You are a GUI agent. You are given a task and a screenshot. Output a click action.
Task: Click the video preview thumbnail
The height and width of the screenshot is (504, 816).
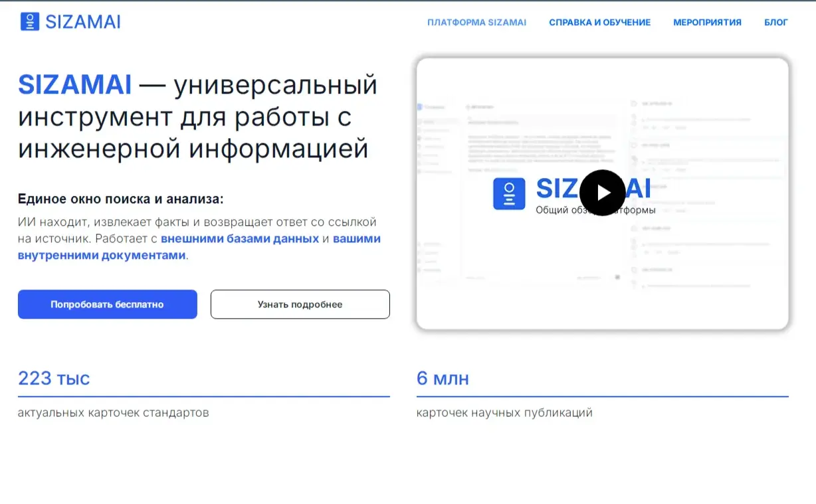tap(602, 193)
